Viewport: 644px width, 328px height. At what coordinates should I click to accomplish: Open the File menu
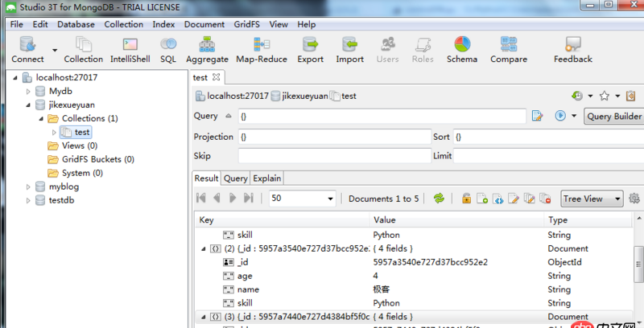point(16,24)
